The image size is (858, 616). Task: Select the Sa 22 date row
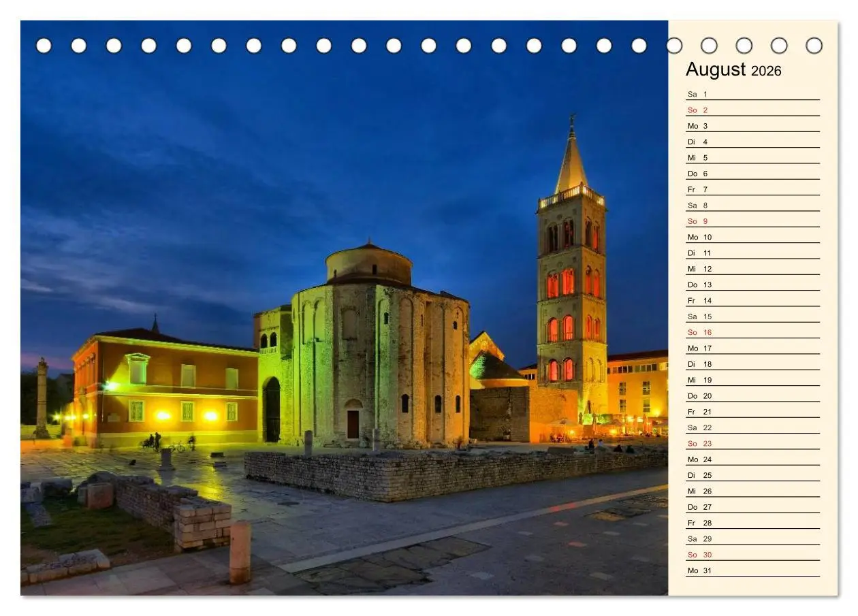coord(752,427)
